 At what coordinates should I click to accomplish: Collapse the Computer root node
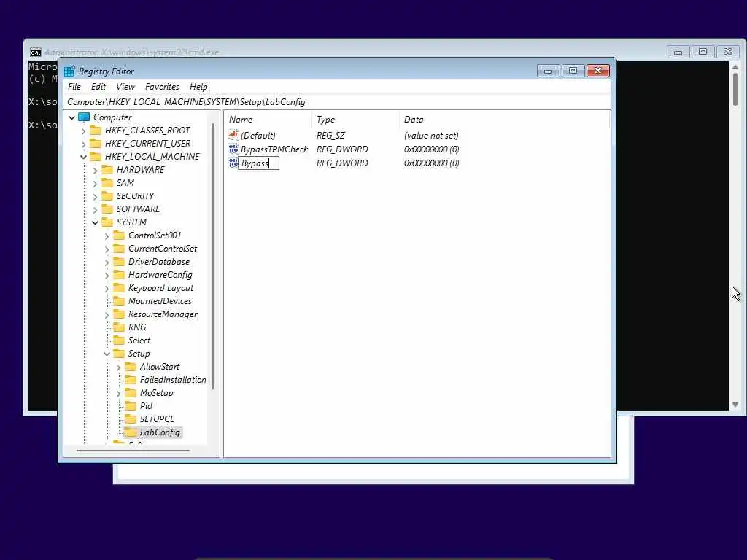click(x=72, y=117)
